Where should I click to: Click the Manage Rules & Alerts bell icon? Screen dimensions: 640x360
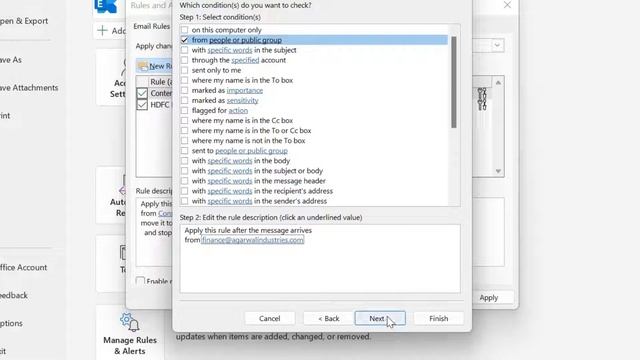click(130, 322)
